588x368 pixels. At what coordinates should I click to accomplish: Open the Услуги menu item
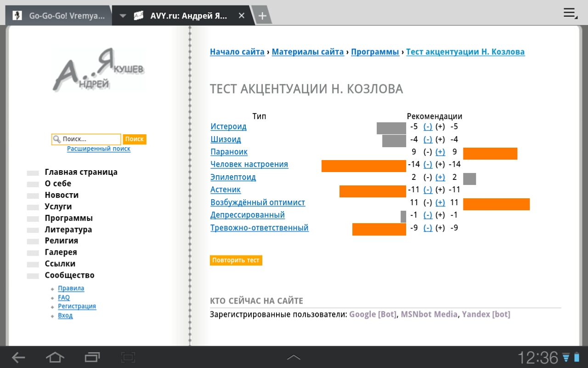[x=58, y=207]
